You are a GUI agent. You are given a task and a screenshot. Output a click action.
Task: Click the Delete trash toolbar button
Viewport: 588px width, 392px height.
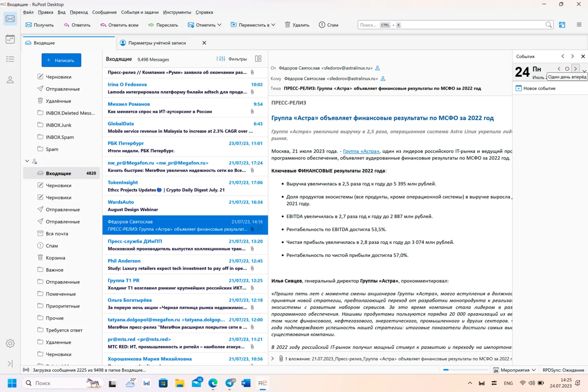click(297, 25)
